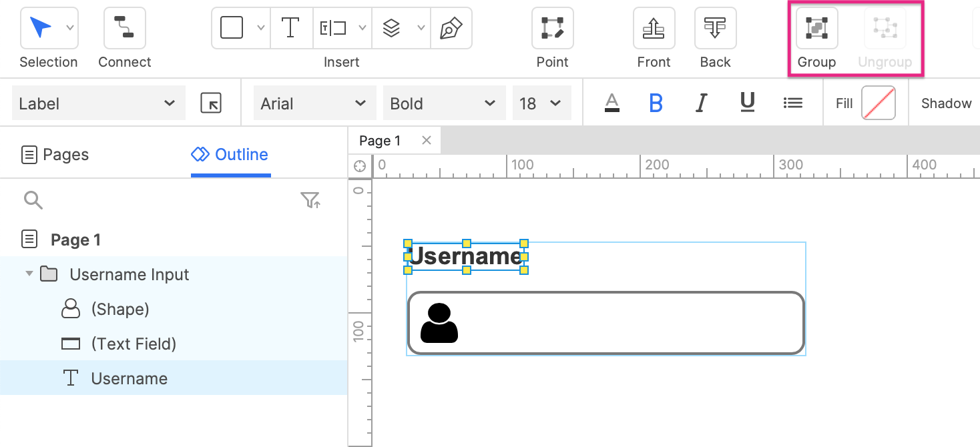Apply underline to the Username label

point(746,103)
